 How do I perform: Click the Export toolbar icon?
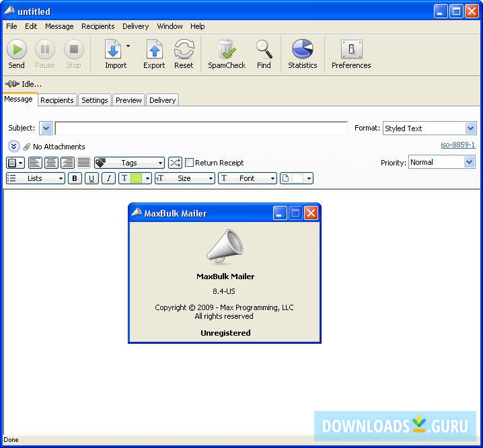(154, 53)
